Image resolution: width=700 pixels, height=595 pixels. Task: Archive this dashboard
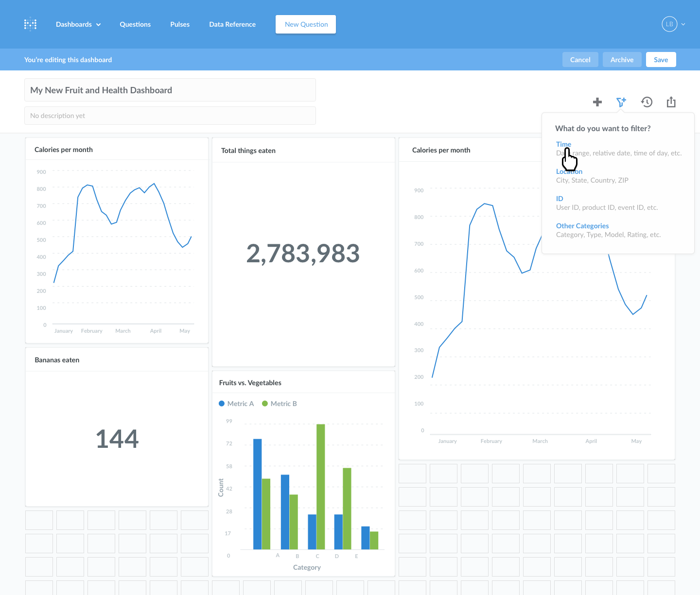coord(622,59)
